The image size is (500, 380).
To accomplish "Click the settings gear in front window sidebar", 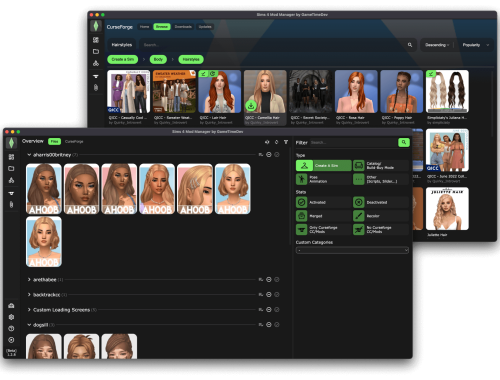I will coord(11,317).
